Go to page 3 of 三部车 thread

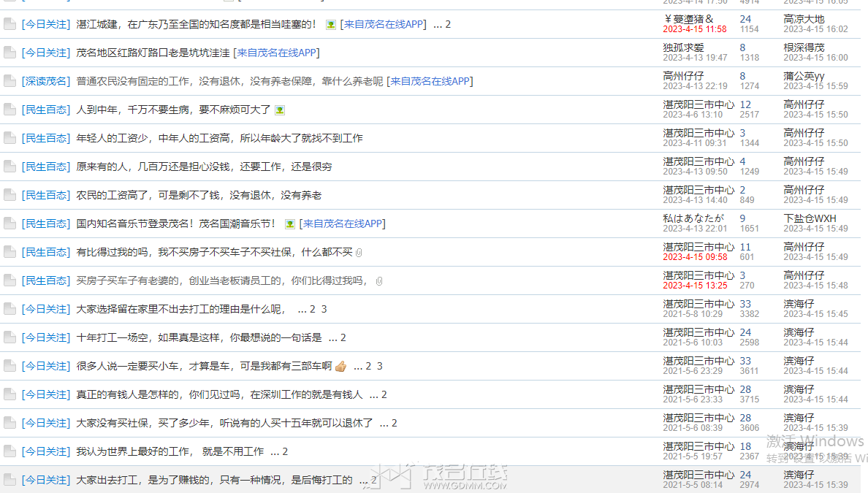380,367
